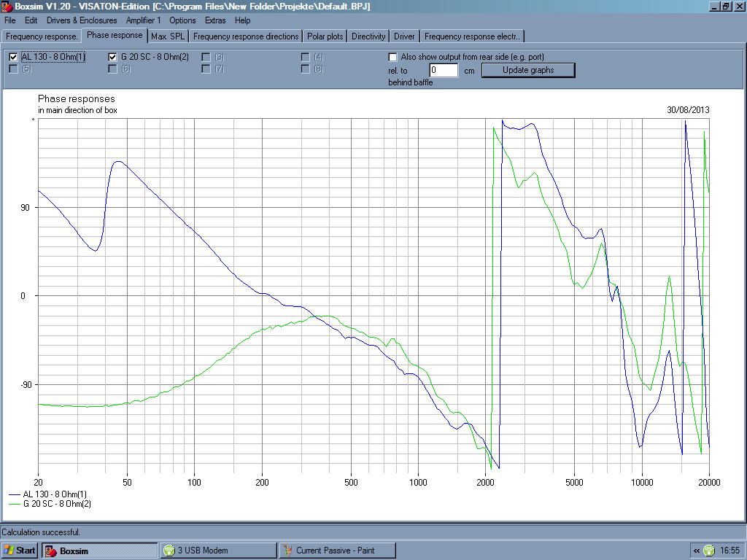Image resolution: width=747 pixels, height=560 pixels.
Task: Click the Calculation successful status text
Action: click(41, 532)
